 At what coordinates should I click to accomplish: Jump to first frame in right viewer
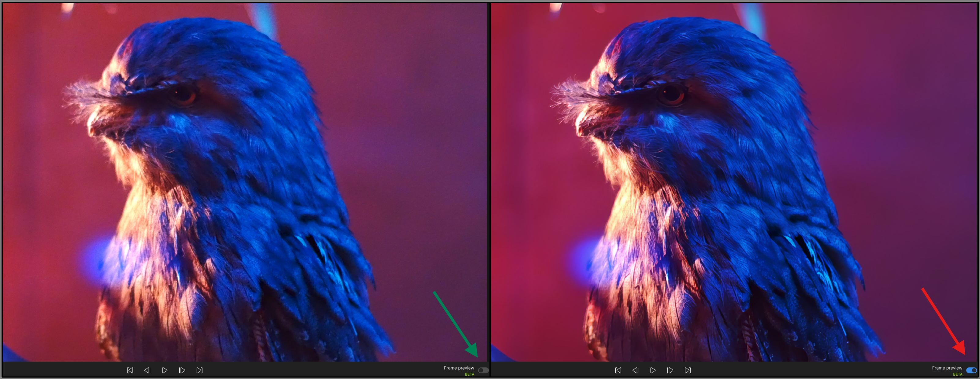pyautogui.click(x=618, y=370)
